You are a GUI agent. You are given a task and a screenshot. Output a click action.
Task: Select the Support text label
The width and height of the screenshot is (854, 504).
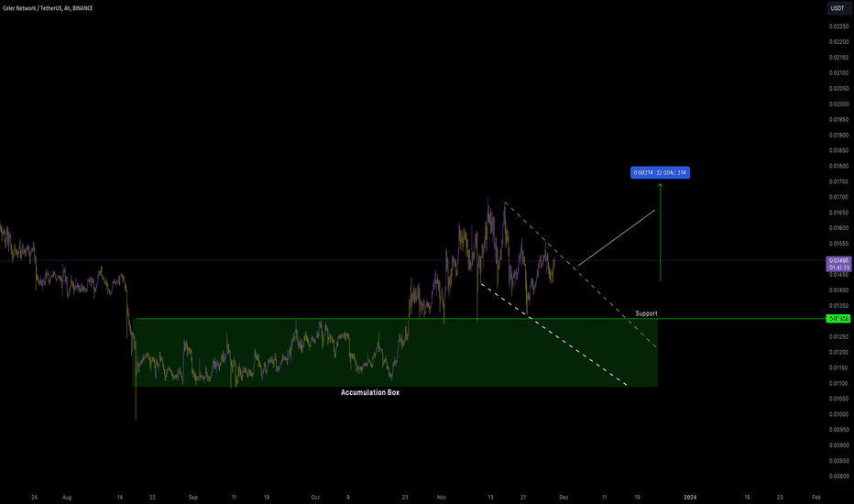pos(646,313)
